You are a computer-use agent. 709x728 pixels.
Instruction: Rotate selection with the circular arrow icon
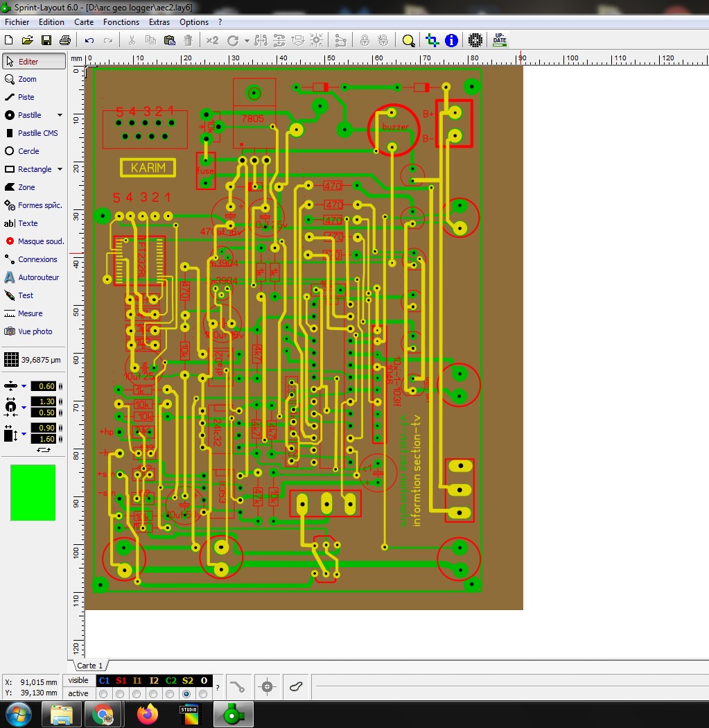(233, 41)
